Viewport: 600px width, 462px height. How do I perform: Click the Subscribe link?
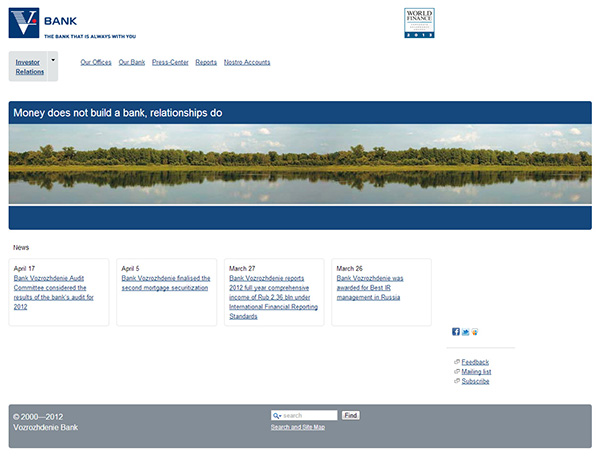475,381
